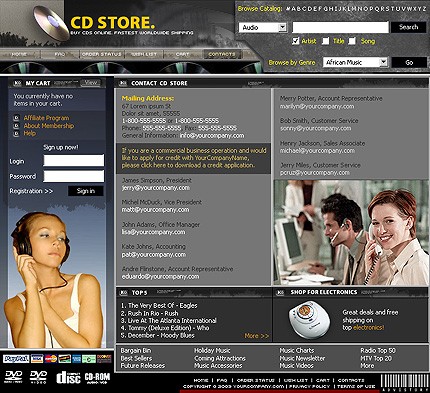The width and height of the screenshot is (430, 393).
Task: Click the CD-ROM format logo
Action: [97, 378]
